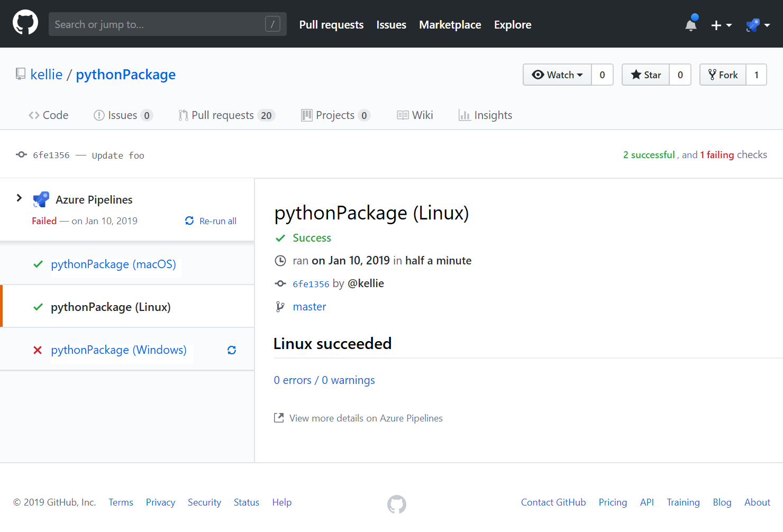The height and width of the screenshot is (532, 783).
Task: Select pythonPackage (macOS) check
Action: [113, 264]
